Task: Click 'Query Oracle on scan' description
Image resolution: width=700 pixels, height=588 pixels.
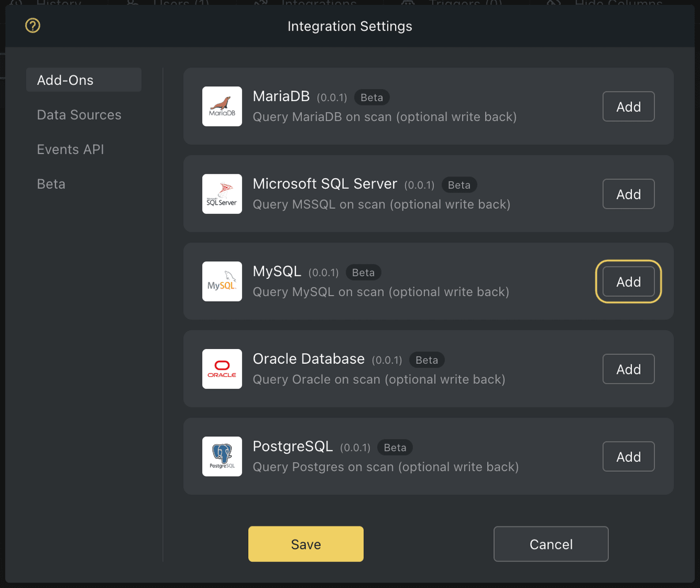Action: pos(379,379)
